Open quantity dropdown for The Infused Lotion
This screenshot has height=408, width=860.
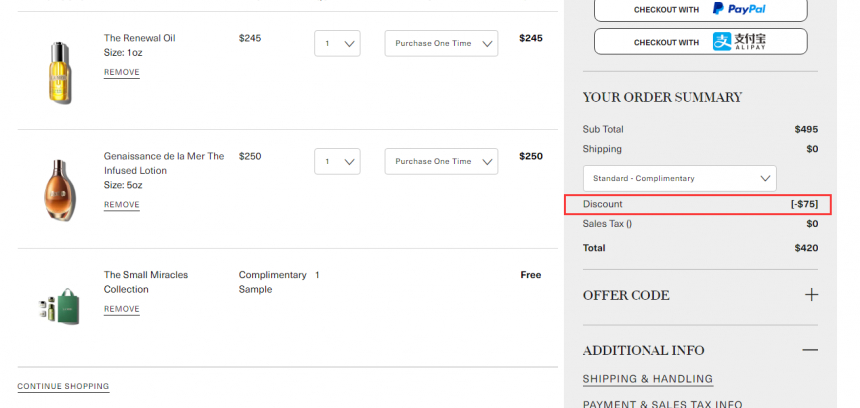tap(337, 161)
